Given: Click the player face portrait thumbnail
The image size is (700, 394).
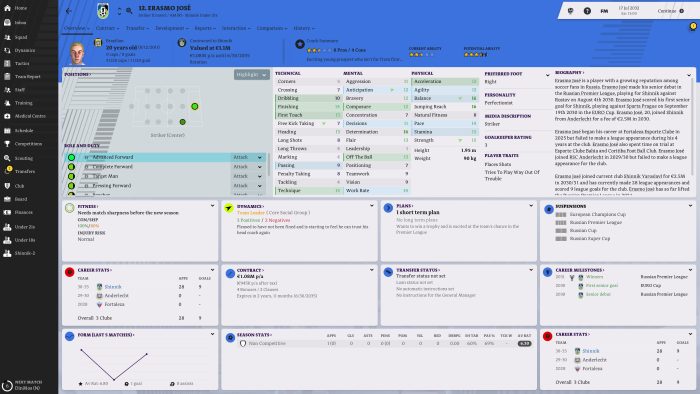Looking at the screenshot, I should pyautogui.click(x=77, y=53).
